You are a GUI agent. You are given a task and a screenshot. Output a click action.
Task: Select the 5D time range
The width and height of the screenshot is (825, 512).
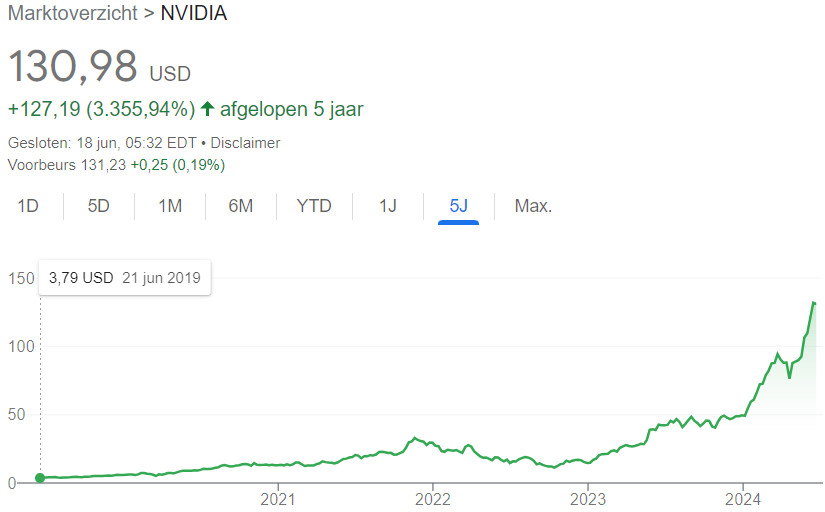[99, 207]
